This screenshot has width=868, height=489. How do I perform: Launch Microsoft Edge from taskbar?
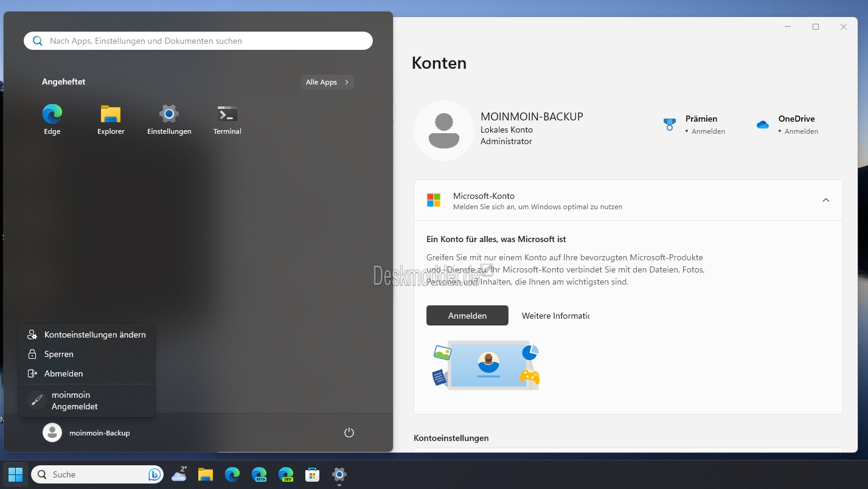coord(232,474)
